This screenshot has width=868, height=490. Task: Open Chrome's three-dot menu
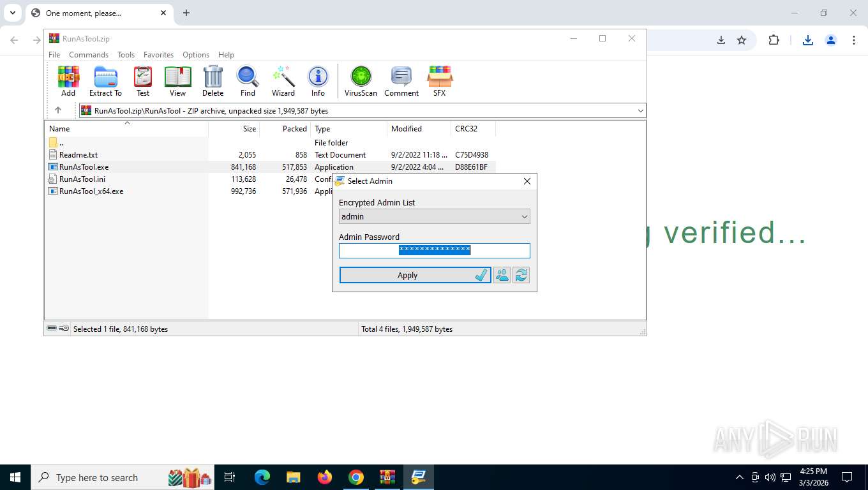[x=854, y=40]
